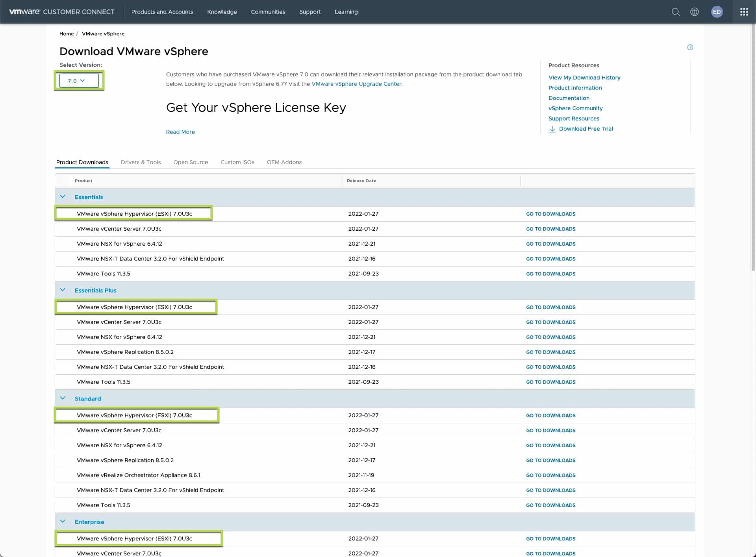Go to downloads for Essentials NSX for vSphere

point(551,244)
